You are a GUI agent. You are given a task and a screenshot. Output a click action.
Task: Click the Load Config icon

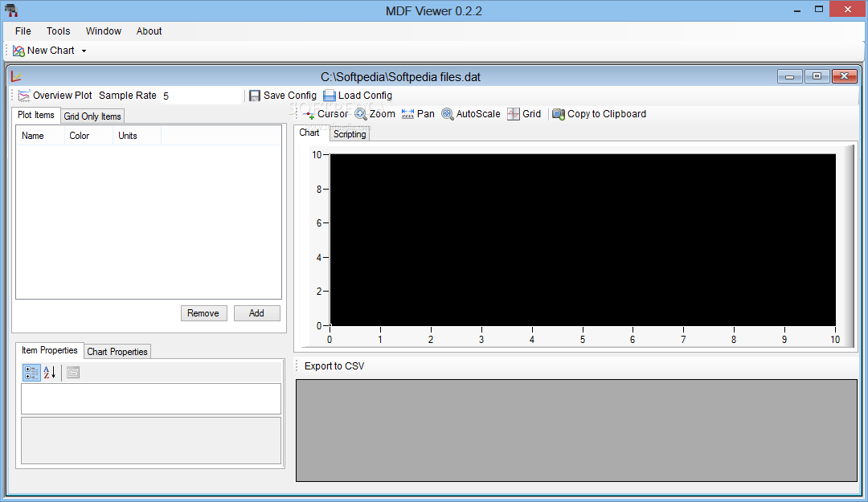[x=330, y=96]
